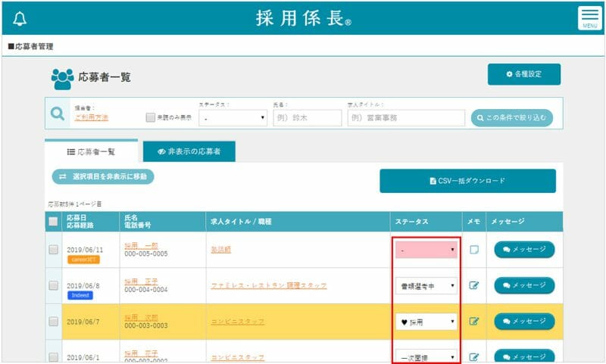606x364 pixels.
Task: Open the notification bell
Action: coord(20,18)
